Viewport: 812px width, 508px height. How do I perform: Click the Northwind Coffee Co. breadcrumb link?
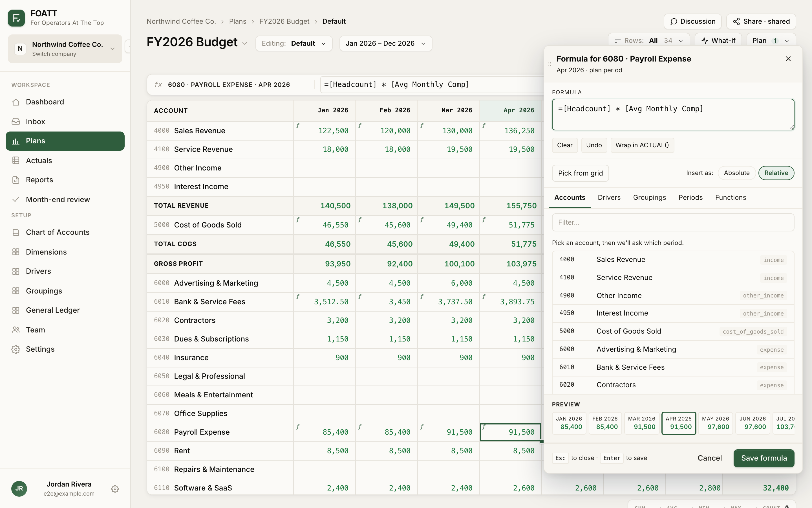coord(181,21)
